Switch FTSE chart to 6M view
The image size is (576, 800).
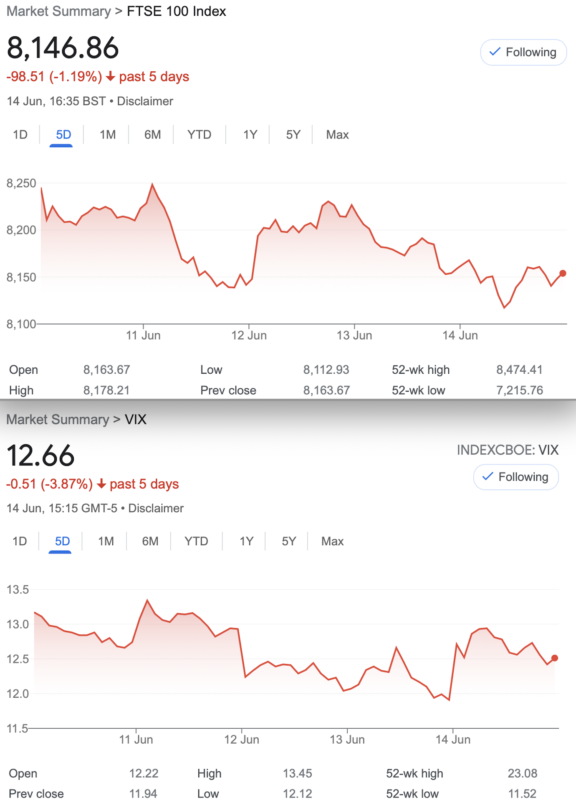point(152,135)
